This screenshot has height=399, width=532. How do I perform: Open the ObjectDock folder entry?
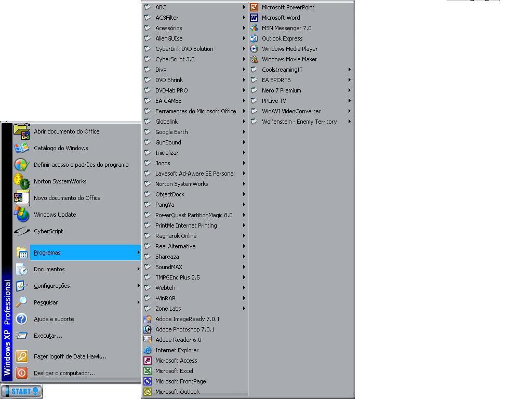click(195, 194)
